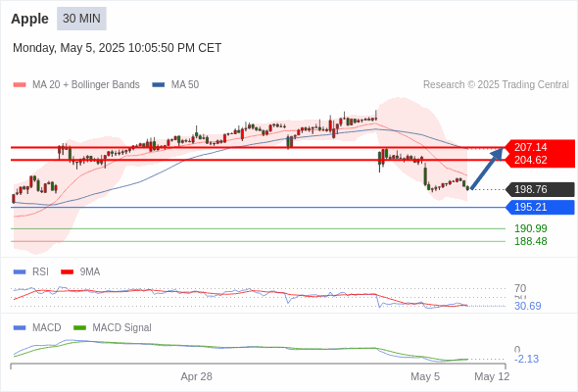
Task: Select the Apple title text
Action: 29,19
